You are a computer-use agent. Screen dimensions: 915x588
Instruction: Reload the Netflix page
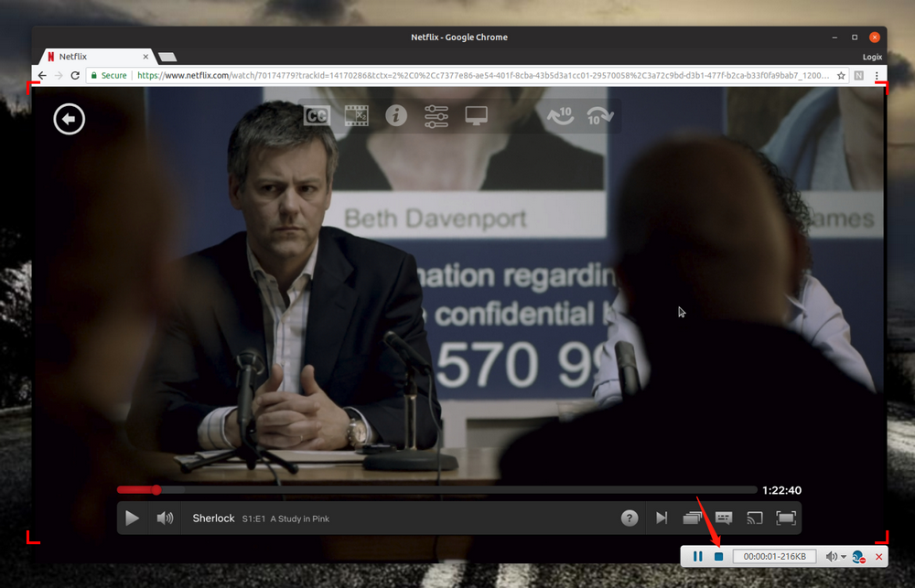point(75,75)
